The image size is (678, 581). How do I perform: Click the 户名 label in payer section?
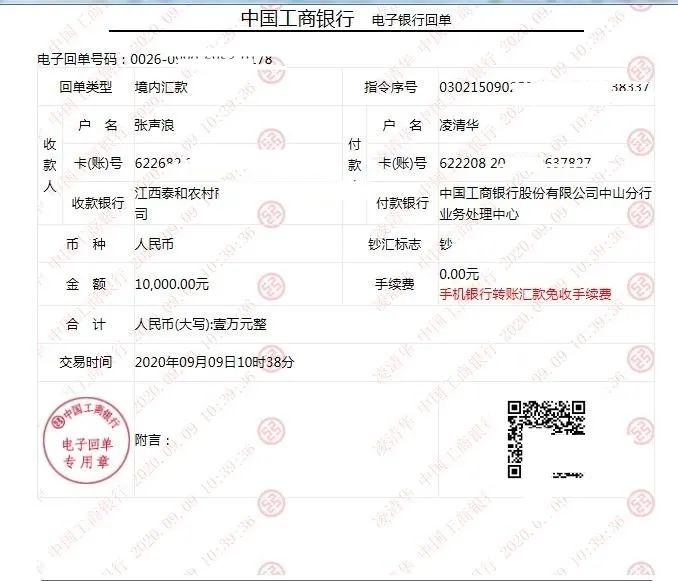point(402,125)
